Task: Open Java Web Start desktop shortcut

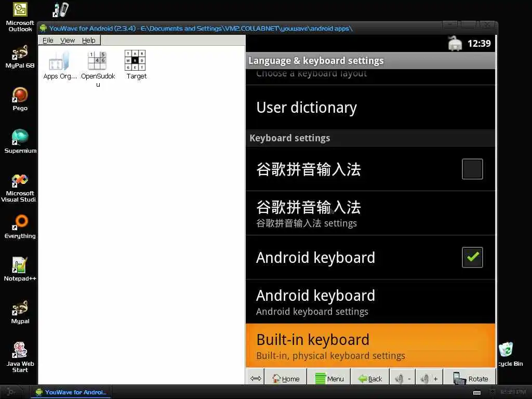Action: [20, 357]
